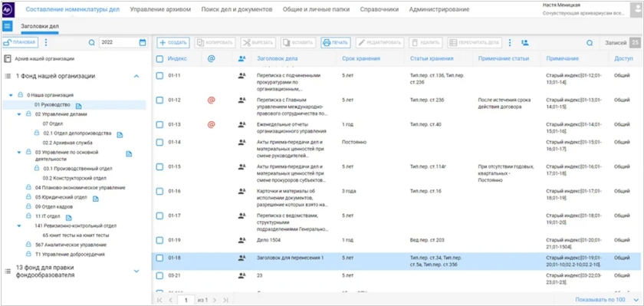Viewport: 644px width, 306px height.
Task: Click the Печать button
Action: click(336, 43)
